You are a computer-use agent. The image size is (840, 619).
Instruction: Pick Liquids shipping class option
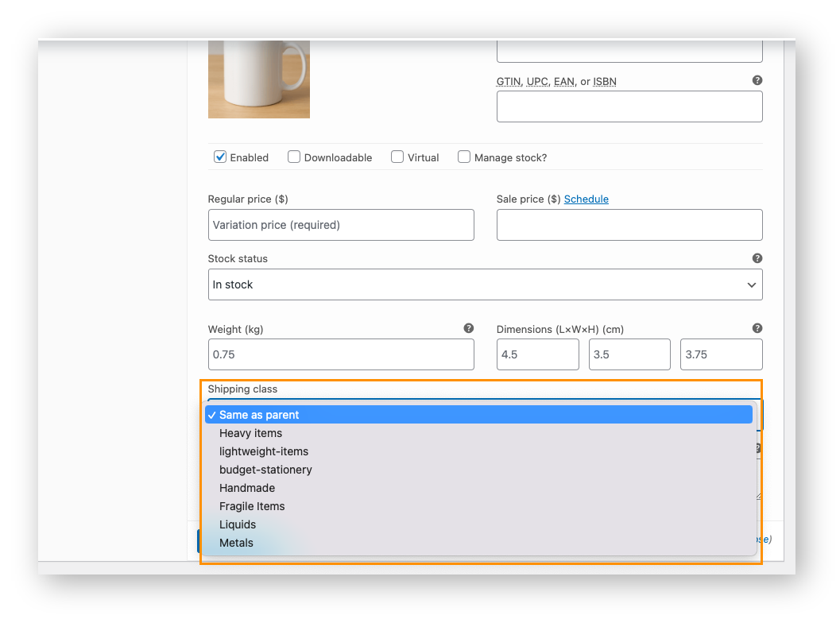point(478,524)
